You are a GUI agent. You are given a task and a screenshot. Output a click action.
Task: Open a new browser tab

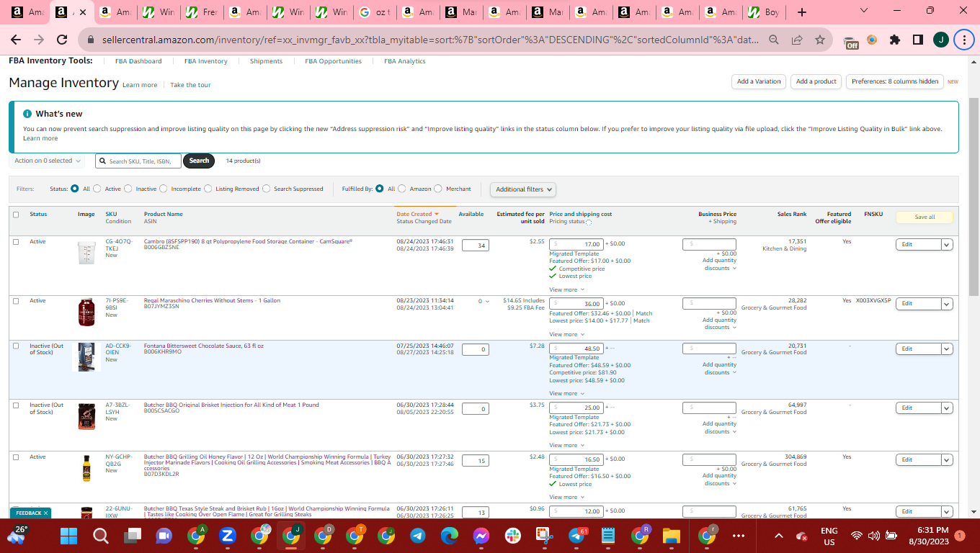pos(802,12)
